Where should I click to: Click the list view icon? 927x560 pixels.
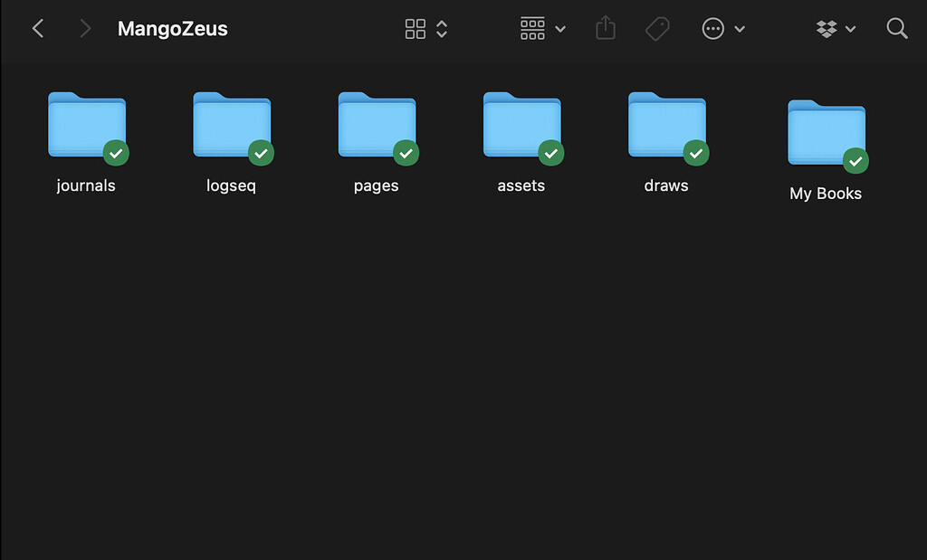[x=532, y=28]
